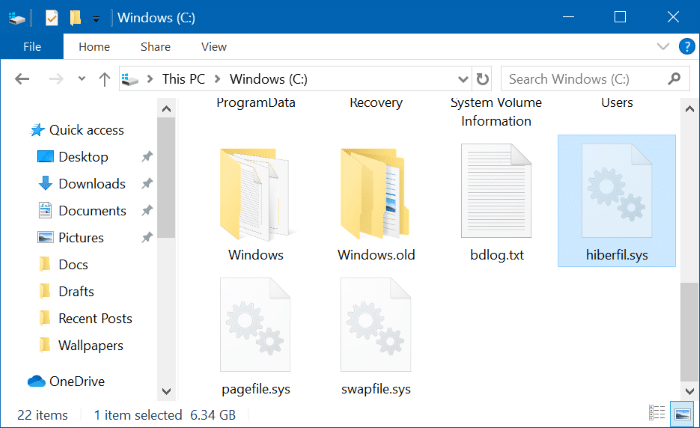This screenshot has width=700, height=428.
Task: Select the Users folder label
Action: pos(617,103)
